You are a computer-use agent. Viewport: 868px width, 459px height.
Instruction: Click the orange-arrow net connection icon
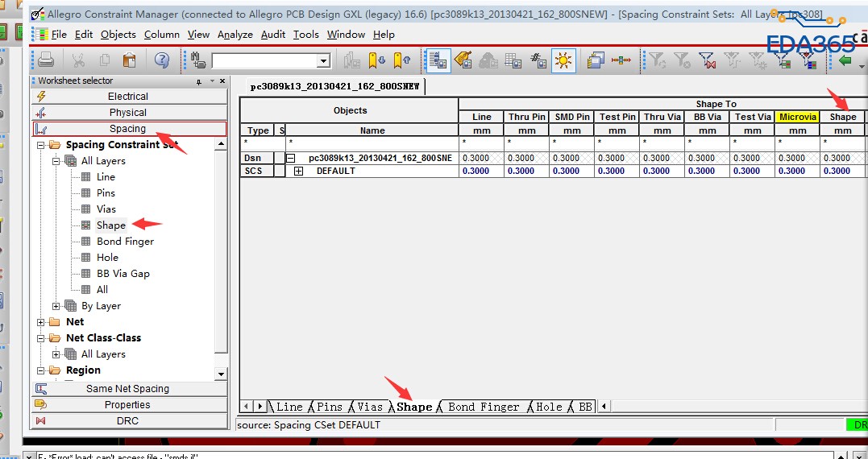click(621, 60)
